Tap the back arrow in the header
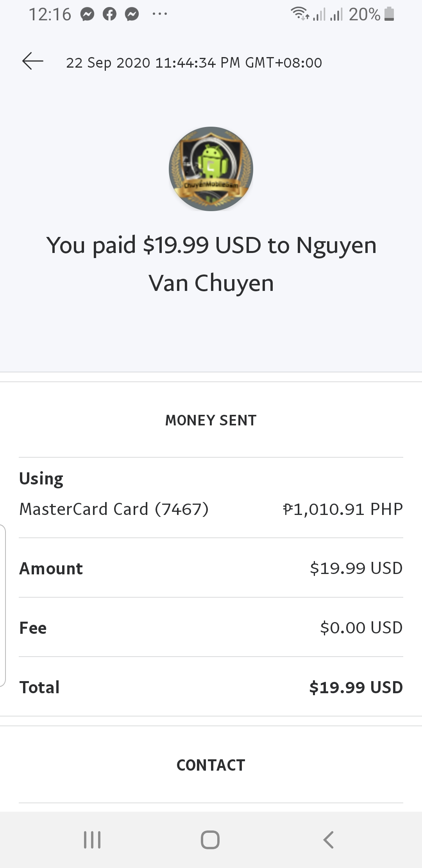 (33, 61)
